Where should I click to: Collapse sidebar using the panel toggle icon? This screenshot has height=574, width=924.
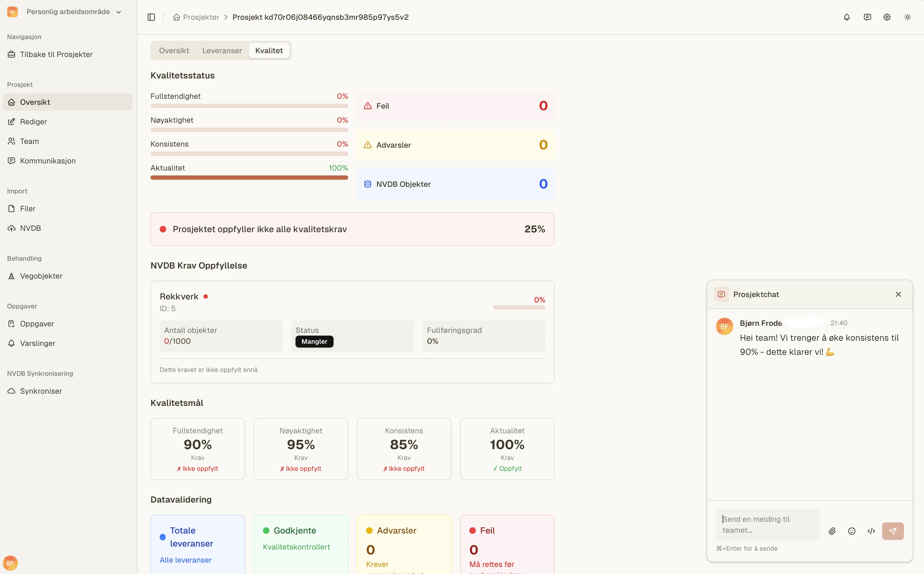151,17
